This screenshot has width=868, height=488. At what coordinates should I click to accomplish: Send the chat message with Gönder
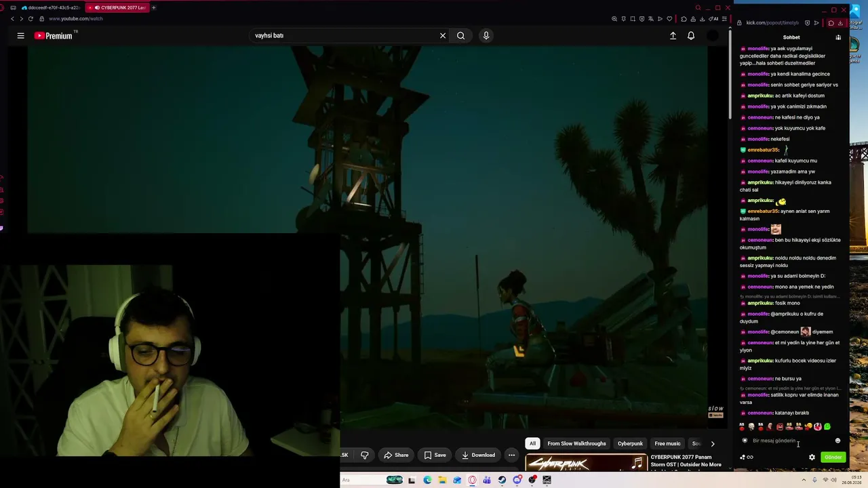click(833, 457)
